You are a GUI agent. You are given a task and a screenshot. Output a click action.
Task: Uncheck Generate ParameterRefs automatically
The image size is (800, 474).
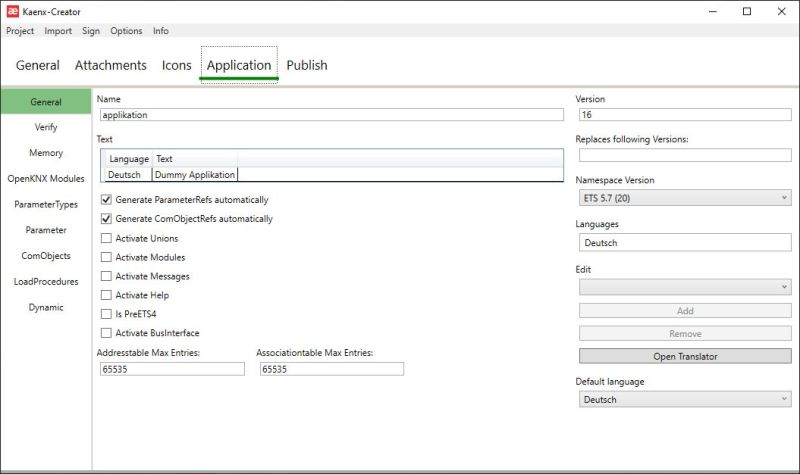106,199
